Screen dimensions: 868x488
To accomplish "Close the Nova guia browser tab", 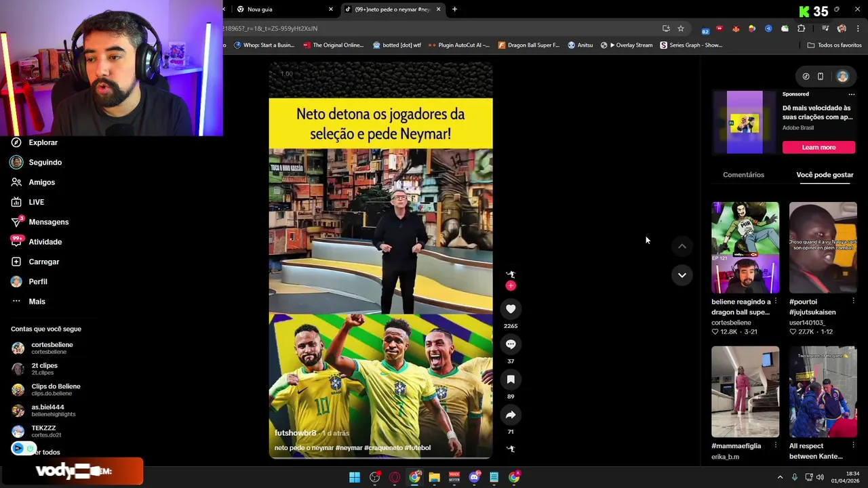I will point(331,9).
